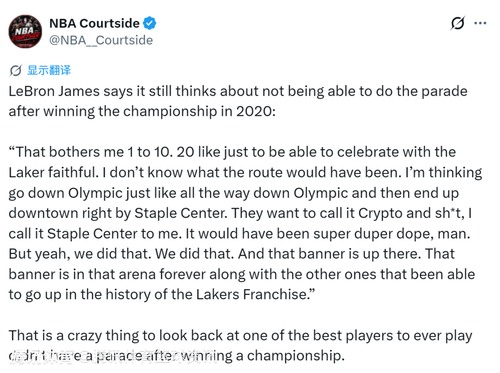The width and height of the screenshot is (500, 373).
Task: Click the line starting "LeBron James says"
Action: 238,91
